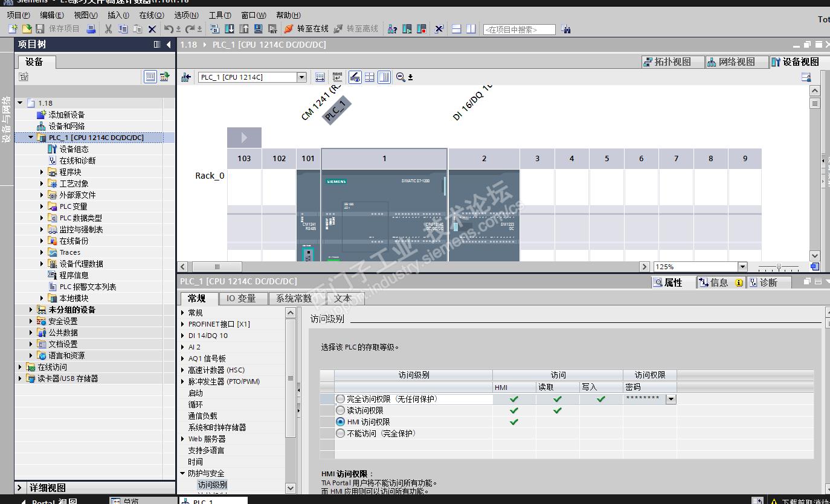Viewport: 830px width, 504px height.
Task: Click the zoom magnifier icon in device view
Action: point(401,77)
